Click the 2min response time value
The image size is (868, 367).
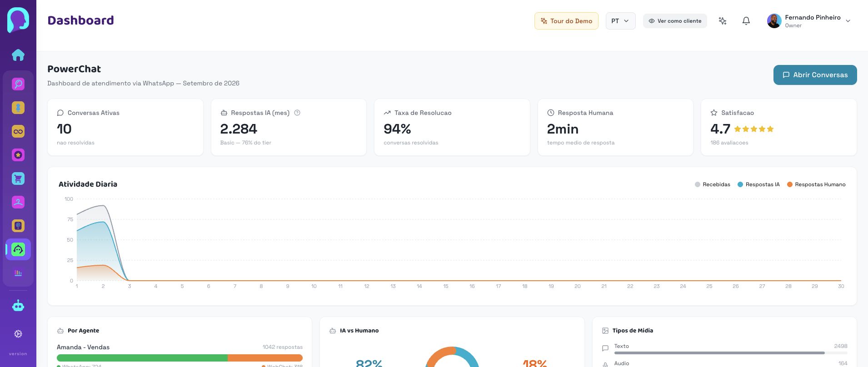click(563, 129)
